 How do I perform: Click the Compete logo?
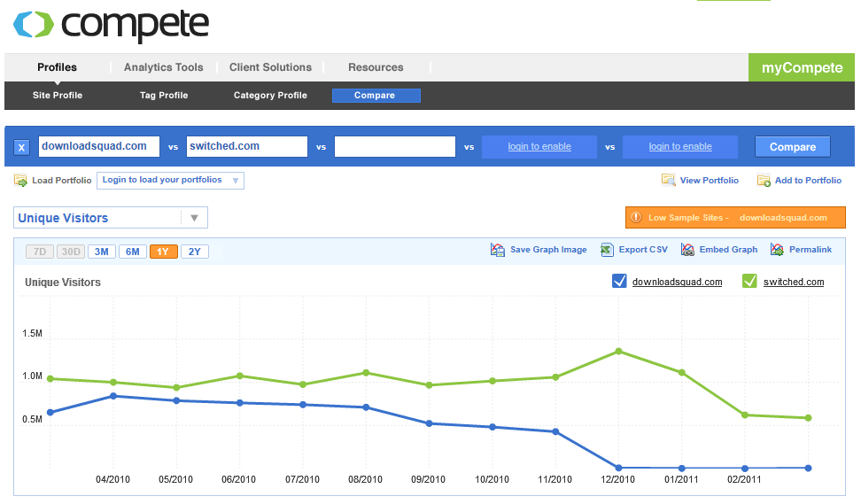[112, 25]
